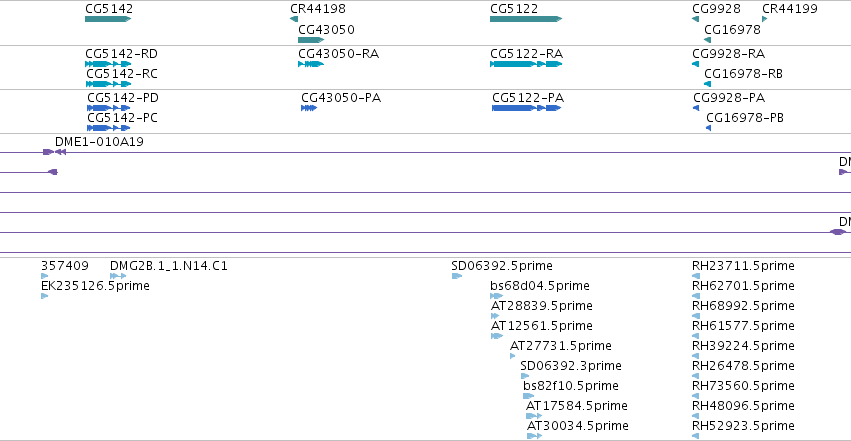Click the RH26478.5prime label

743,366
